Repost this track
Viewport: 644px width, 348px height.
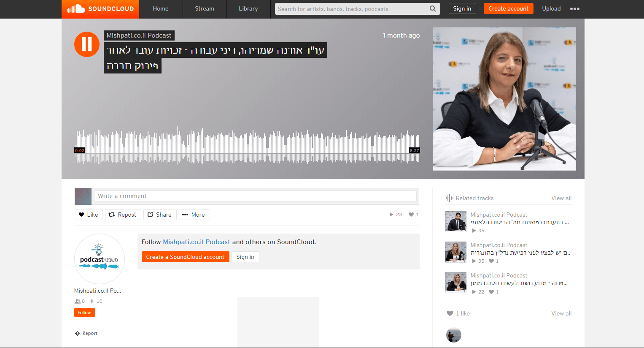point(123,215)
